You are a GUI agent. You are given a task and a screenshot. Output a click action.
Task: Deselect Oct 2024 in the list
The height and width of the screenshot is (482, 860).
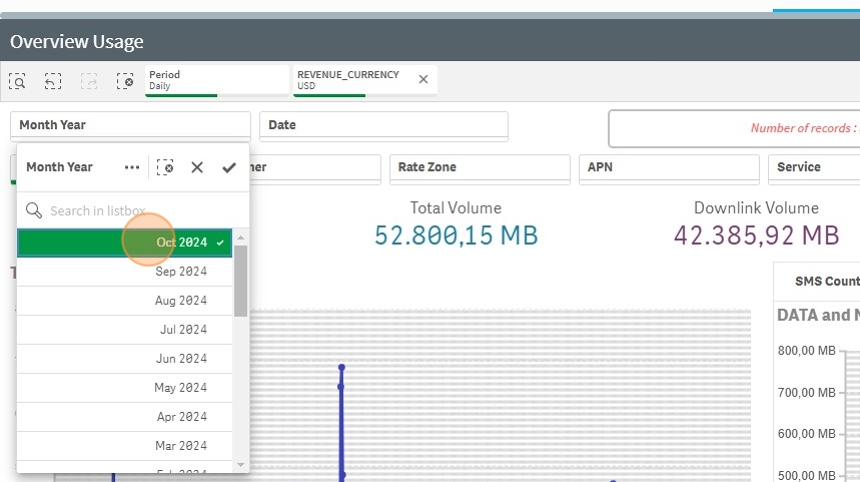tap(125, 242)
